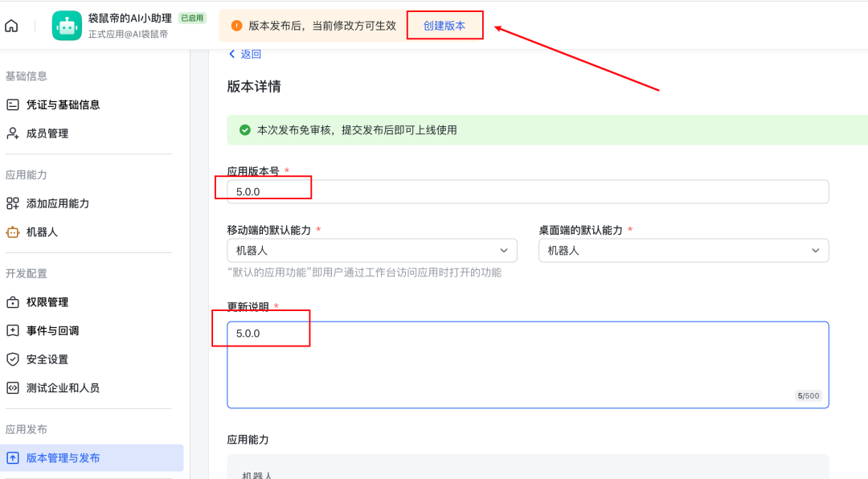This screenshot has width=868, height=479.
Task: Open 机器人 via its robot icon
Action: click(11, 231)
